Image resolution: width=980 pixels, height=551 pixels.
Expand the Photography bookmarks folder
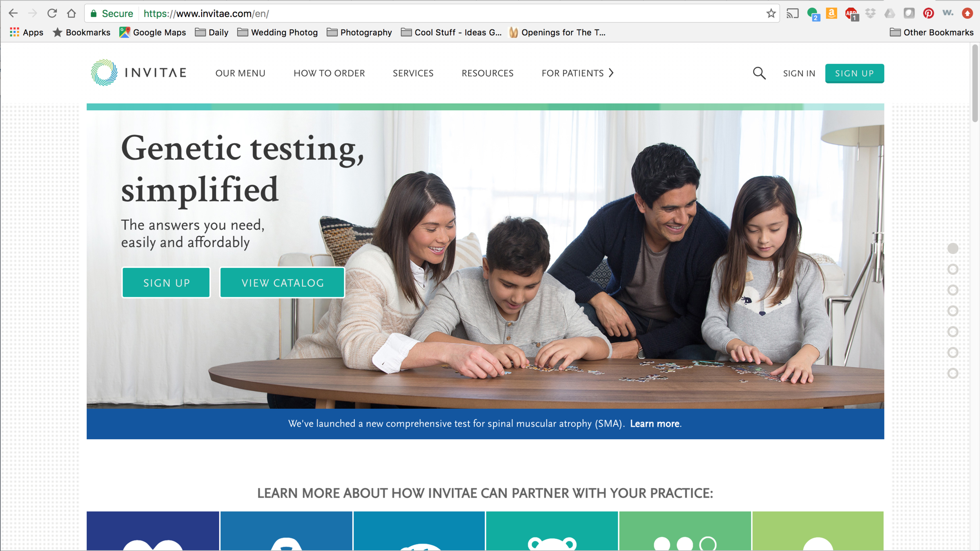point(359,32)
